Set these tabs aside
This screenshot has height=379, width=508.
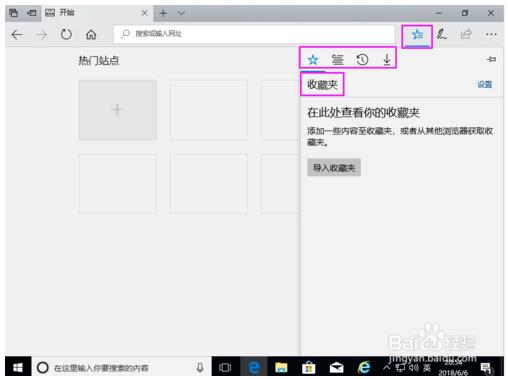click(32, 13)
